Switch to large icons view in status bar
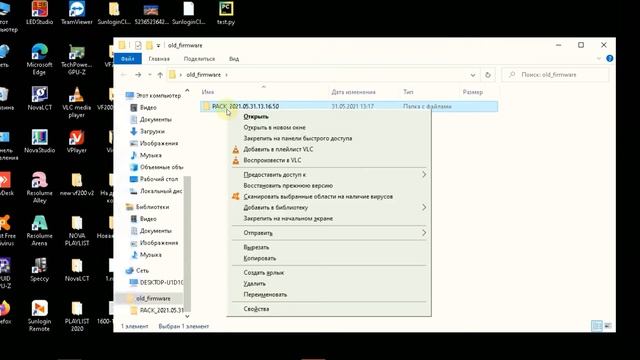 (x=608, y=326)
